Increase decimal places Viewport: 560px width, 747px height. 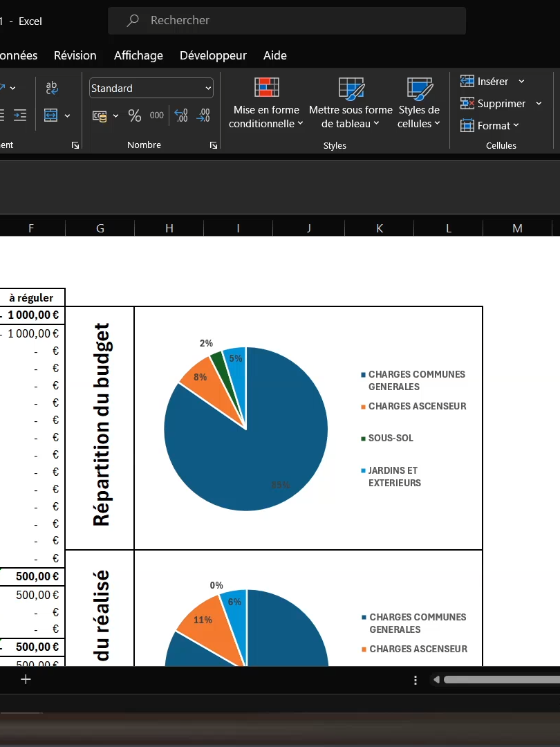[x=181, y=116]
